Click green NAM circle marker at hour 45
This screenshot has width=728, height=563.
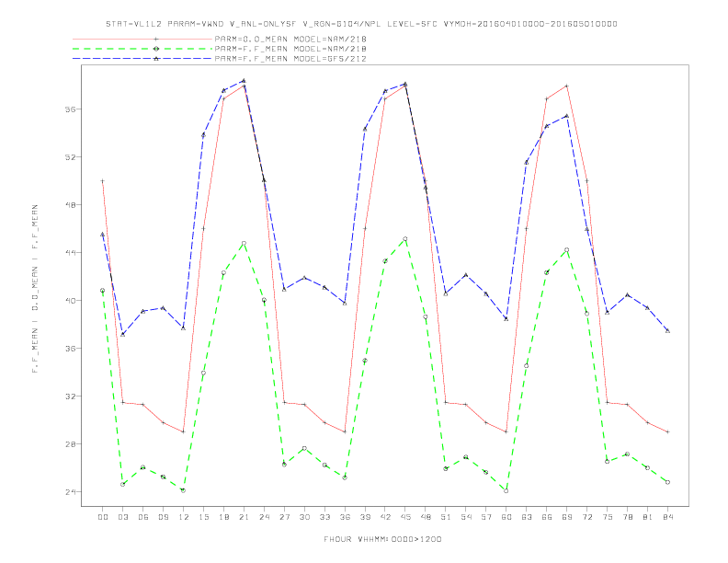pyautogui.click(x=405, y=239)
